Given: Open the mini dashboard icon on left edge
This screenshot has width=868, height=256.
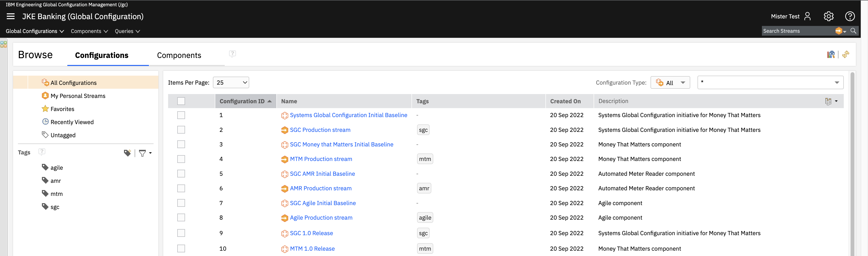Looking at the screenshot, I should [x=4, y=44].
